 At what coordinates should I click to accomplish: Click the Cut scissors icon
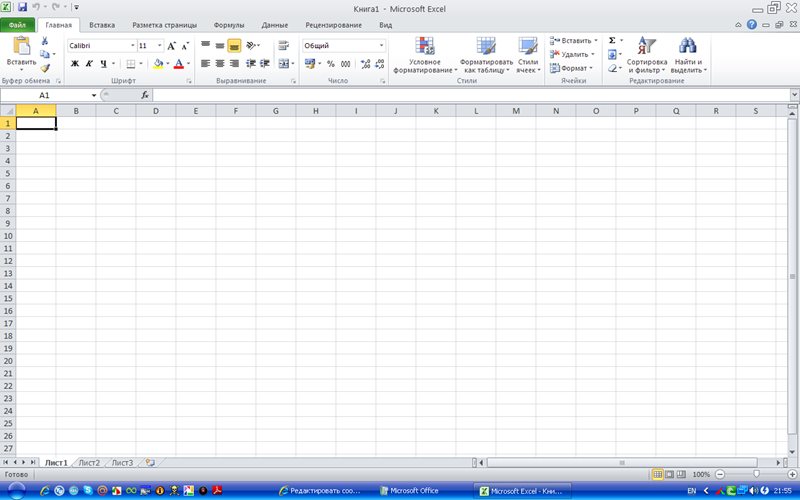tap(45, 41)
